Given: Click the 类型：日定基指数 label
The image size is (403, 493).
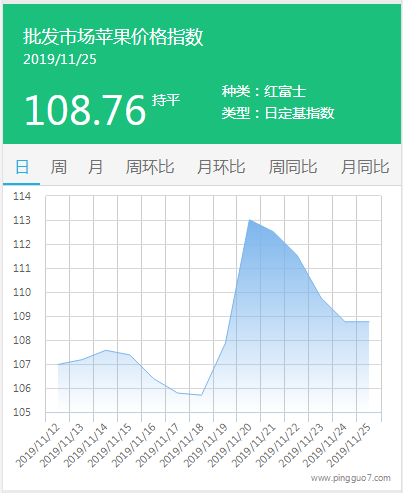Looking at the screenshot, I should tap(278, 113).
